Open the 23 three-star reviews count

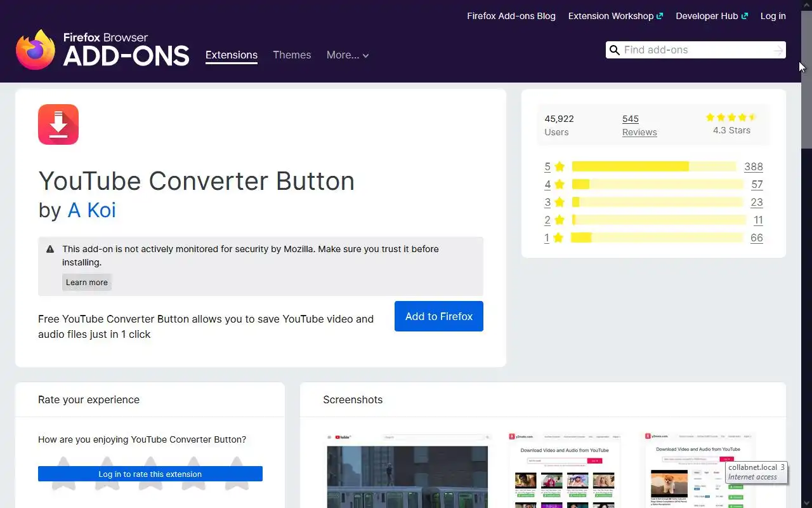tap(757, 203)
